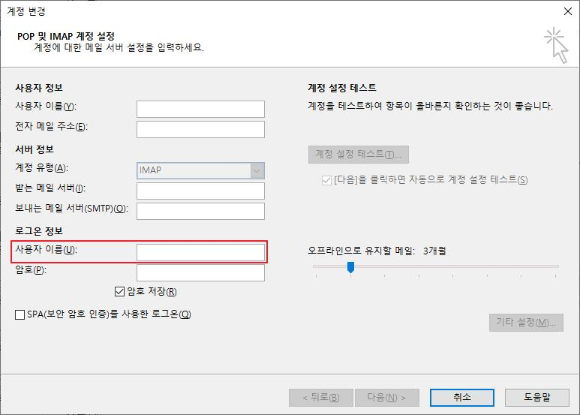Open 기타 설정(M) button

tap(526, 323)
